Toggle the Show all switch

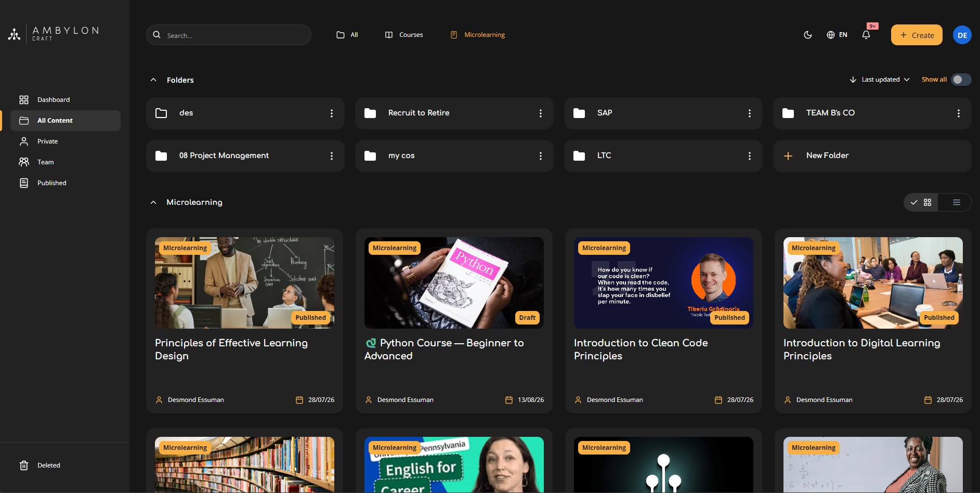(x=961, y=80)
